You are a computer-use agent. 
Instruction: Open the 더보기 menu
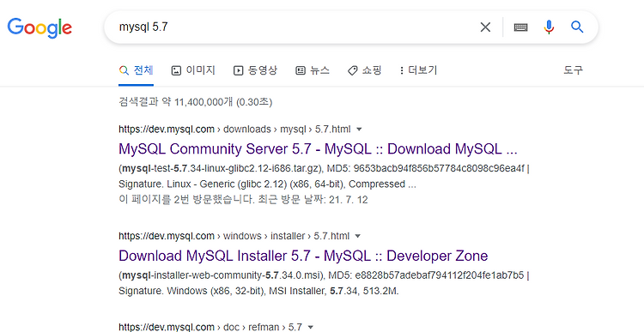(418, 70)
